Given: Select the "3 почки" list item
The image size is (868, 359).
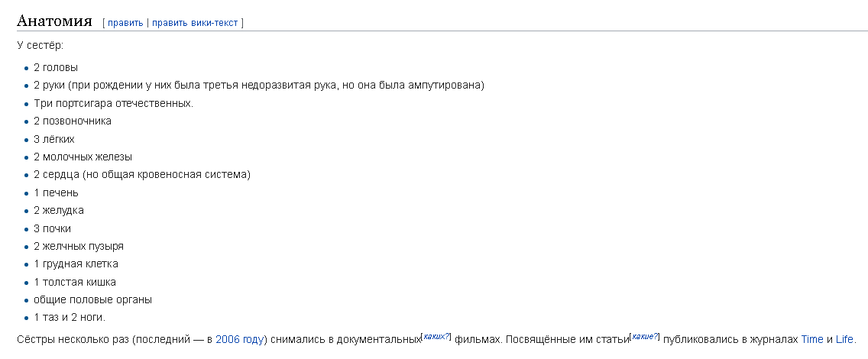Looking at the screenshot, I should (53, 228).
